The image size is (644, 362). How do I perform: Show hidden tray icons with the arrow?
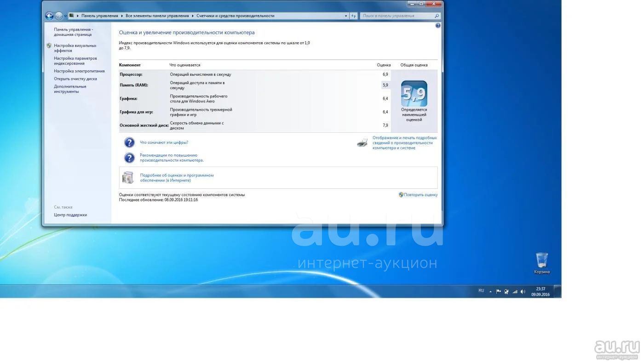(x=490, y=292)
